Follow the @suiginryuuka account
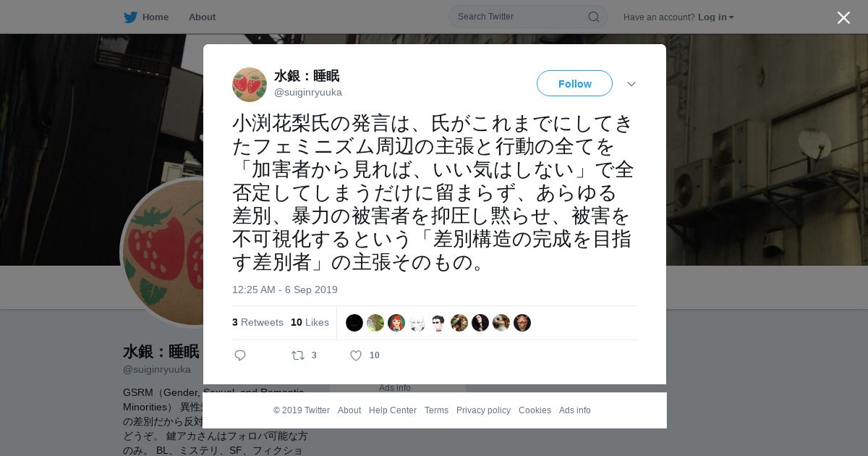This screenshot has width=868, height=456. tap(574, 83)
